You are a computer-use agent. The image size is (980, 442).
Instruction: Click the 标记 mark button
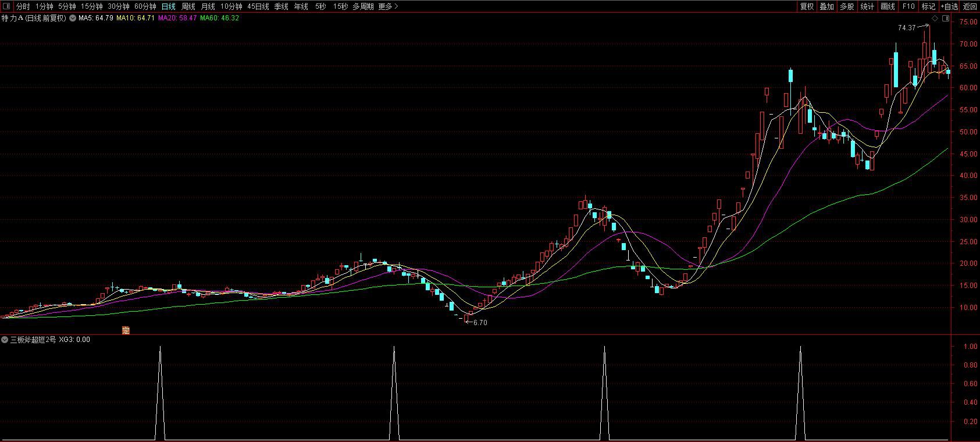click(x=929, y=6)
